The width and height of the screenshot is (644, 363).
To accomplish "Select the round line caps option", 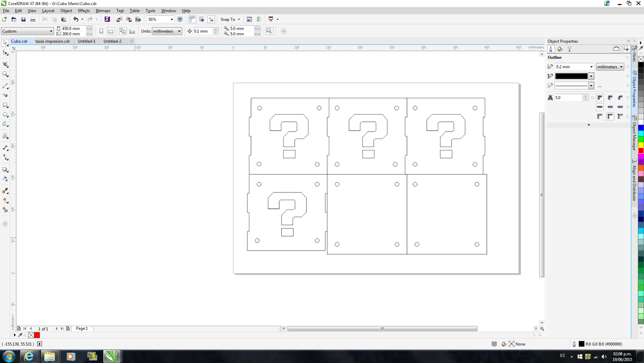I will point(610,107).
